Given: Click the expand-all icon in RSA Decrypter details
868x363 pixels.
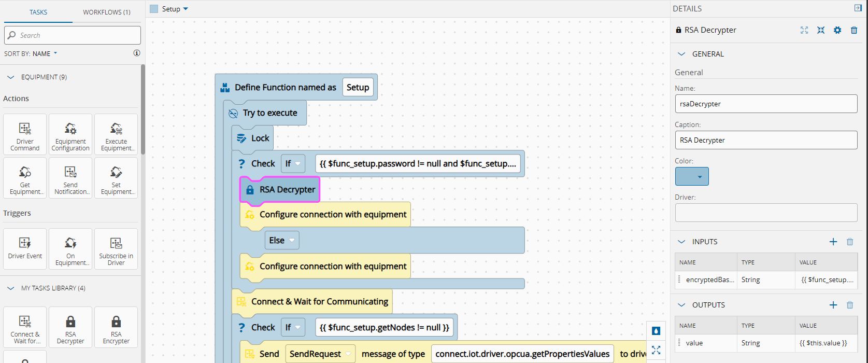Looking at the screenshot, I should 804,30.
